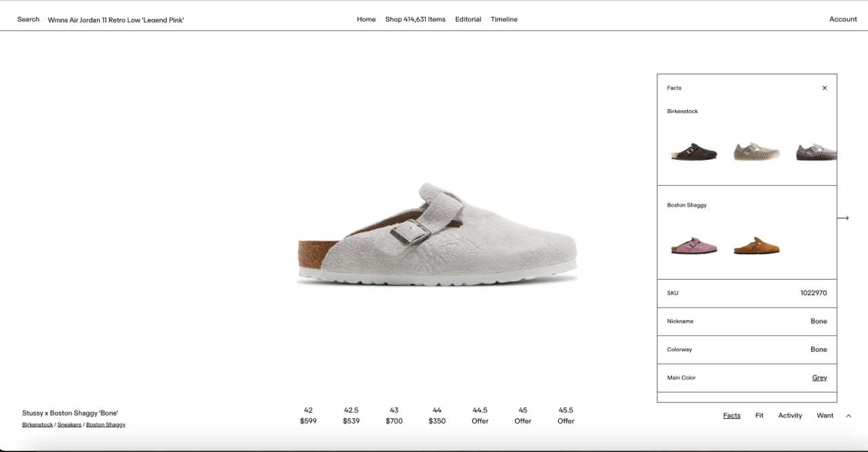Screen dimensions: 868x452
Task: Collapse the details panel with the chevron
Action: (848, 416)
